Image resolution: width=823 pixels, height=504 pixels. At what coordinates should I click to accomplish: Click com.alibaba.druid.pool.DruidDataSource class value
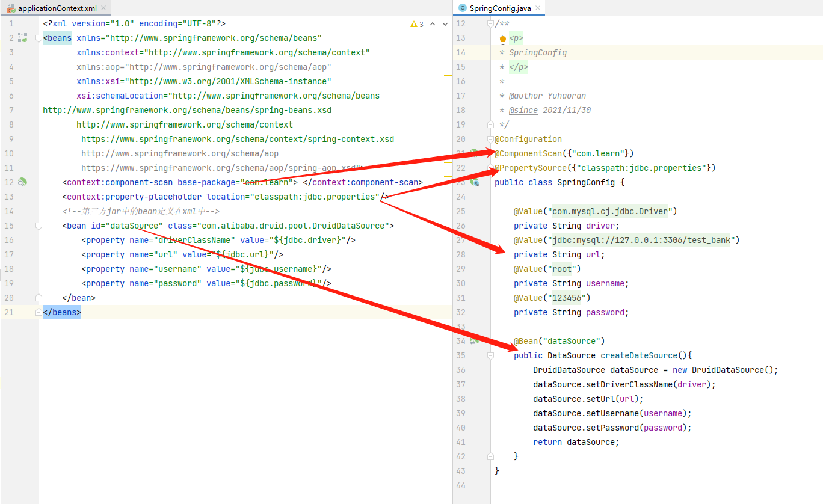click(x=295, y=226)
